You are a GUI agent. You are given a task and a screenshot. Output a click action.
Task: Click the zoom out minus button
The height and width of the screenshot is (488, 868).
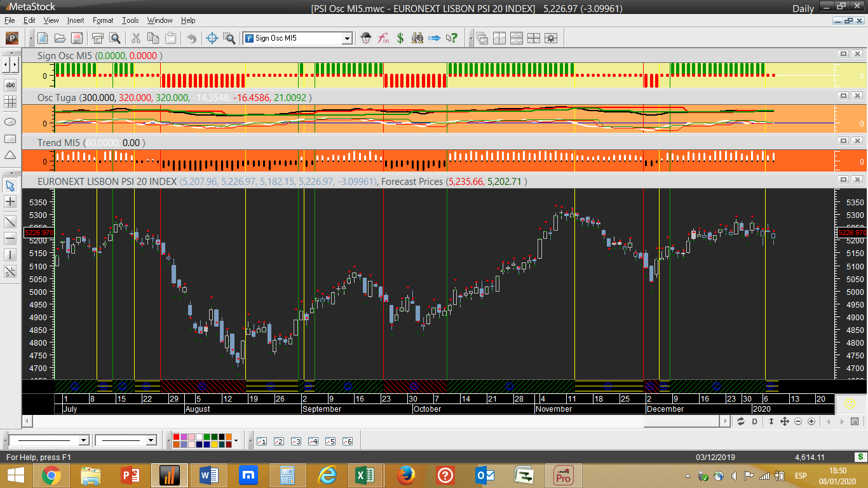tap(798, 421)
